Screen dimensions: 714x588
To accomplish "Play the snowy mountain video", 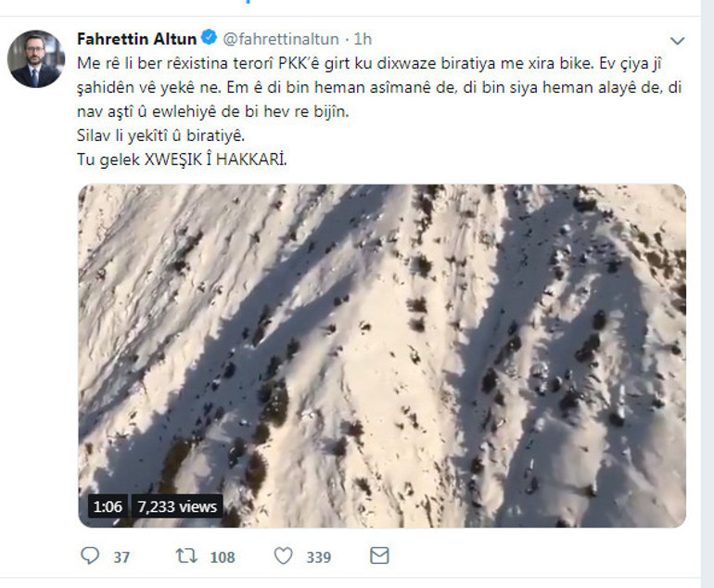I will pos(382,356).
